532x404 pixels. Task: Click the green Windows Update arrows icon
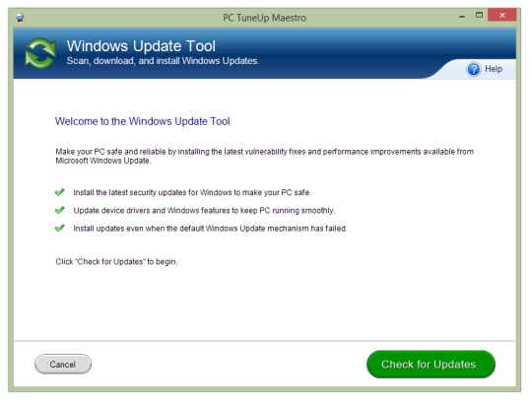coord(40,53)
